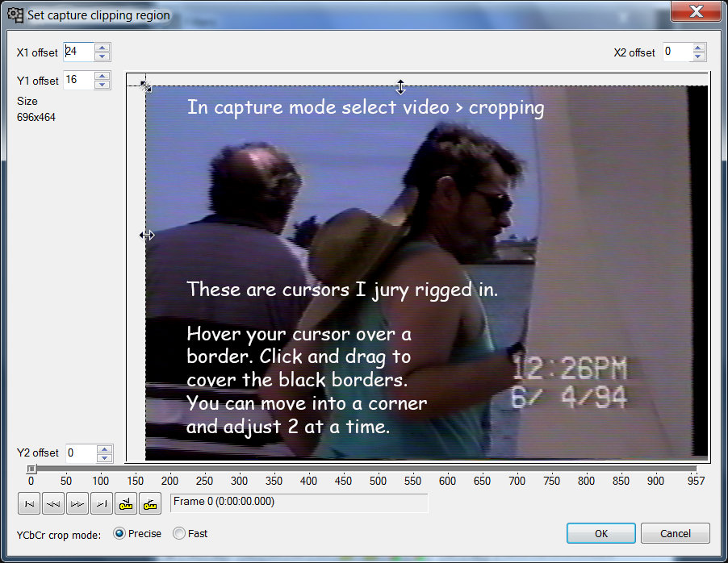Click the 696x464 size value
This screenshot has height=563, width=728.
pos(36,118)
